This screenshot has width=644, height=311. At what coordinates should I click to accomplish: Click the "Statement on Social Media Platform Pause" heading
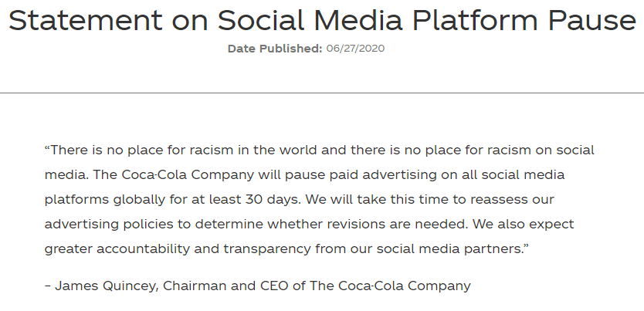[x=322, y=20]
